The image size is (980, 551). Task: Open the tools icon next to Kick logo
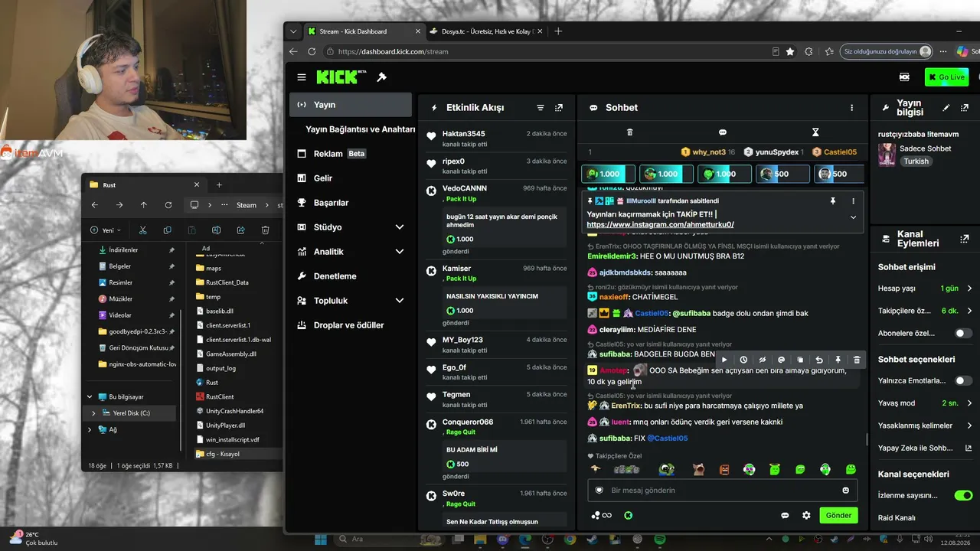(382, 77)
